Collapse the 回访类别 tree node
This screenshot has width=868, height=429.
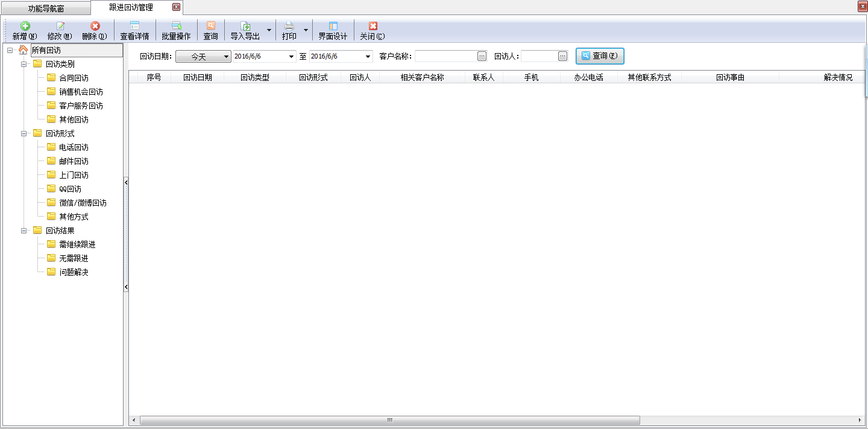coord(24,64)
